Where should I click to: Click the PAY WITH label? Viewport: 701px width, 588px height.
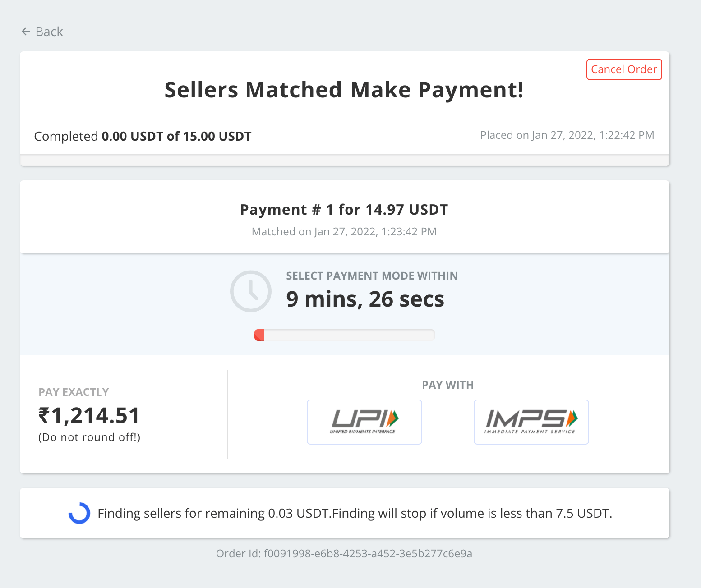[x=448, y=385]
